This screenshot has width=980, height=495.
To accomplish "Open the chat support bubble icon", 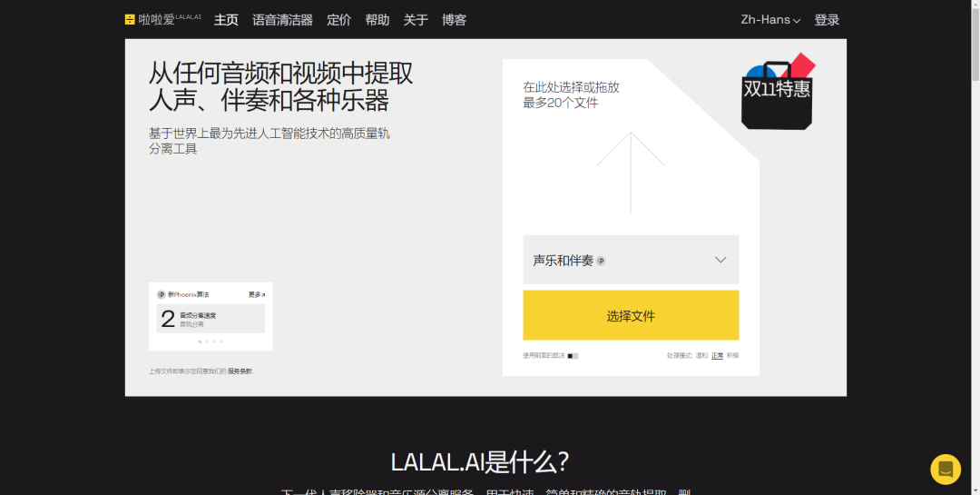I will pos(946,470).
